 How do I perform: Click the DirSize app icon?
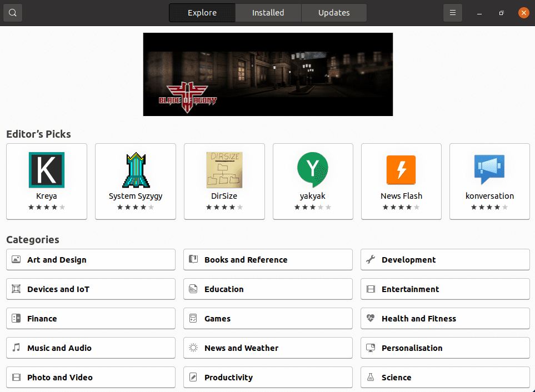[x=224, y=170]
